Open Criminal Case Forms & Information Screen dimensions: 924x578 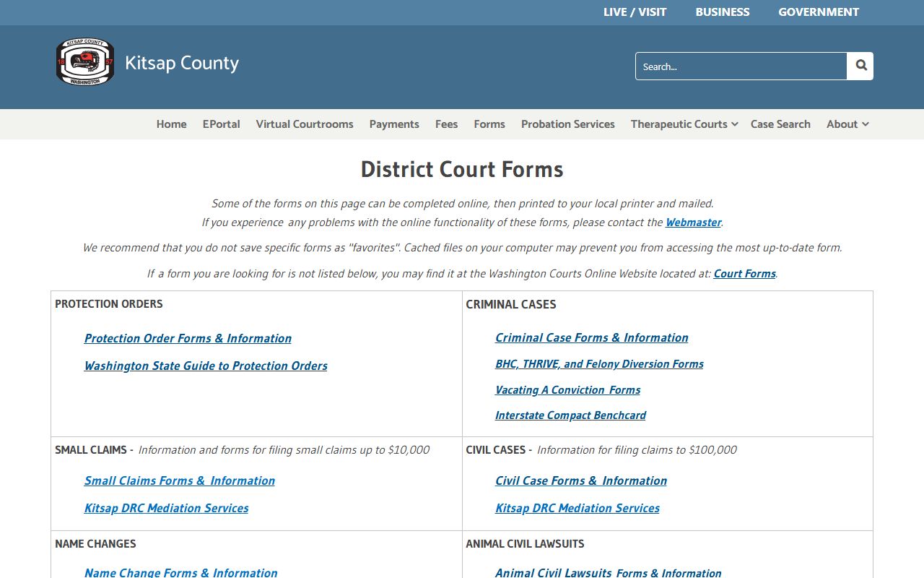point(591,337)
